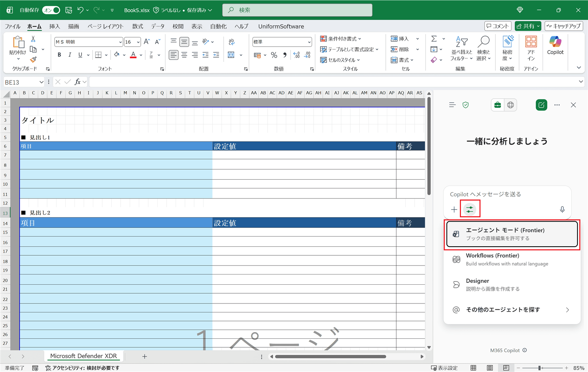Open find other agents (その他のエージェントを探す)
Screen dimensions: 588x372
point(512,310)
